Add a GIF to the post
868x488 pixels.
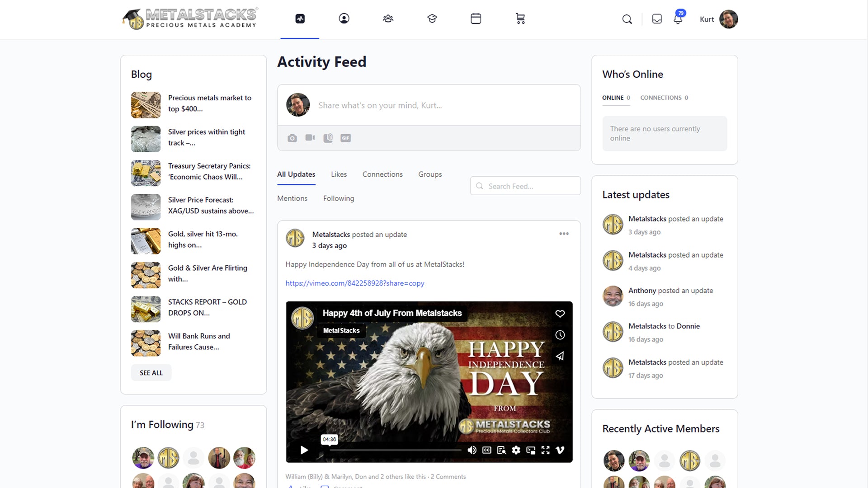click(x=346, y=138)
